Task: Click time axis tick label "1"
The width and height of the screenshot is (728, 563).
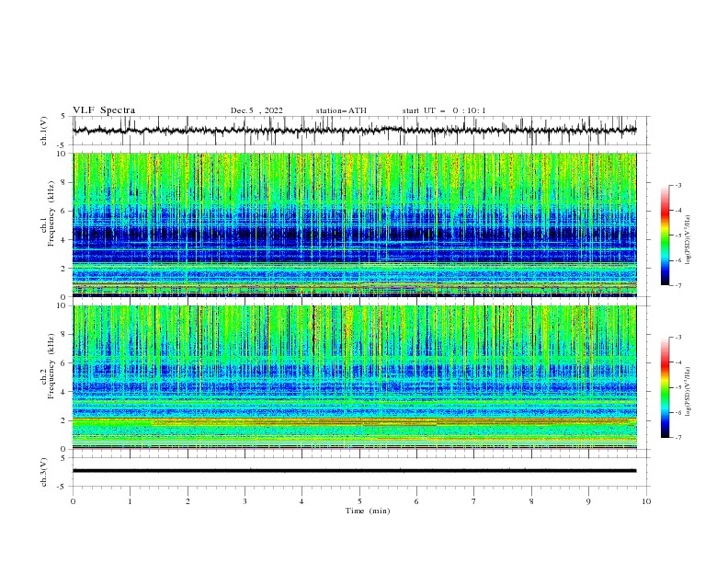Action: [x=130, y=501]
